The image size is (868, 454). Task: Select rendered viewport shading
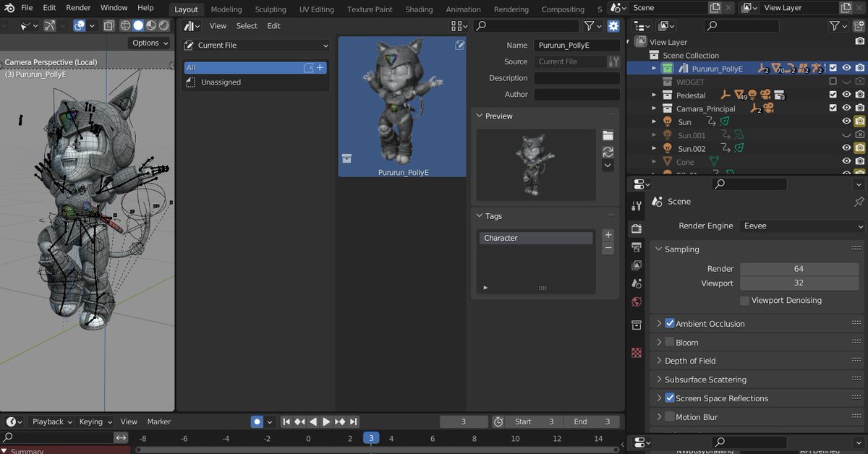pos(163,25)
